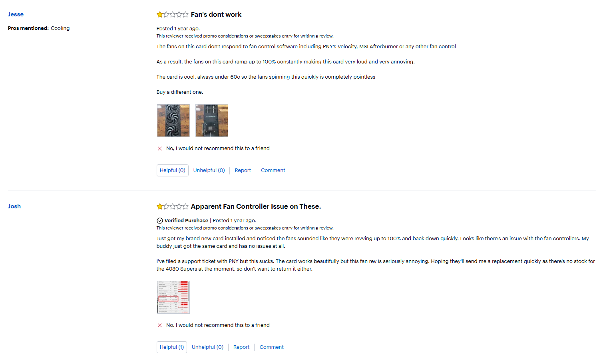Open reviewer Josh's profile
The width and height of the screenshot is (609, 364).
click(x=14, y=206)
